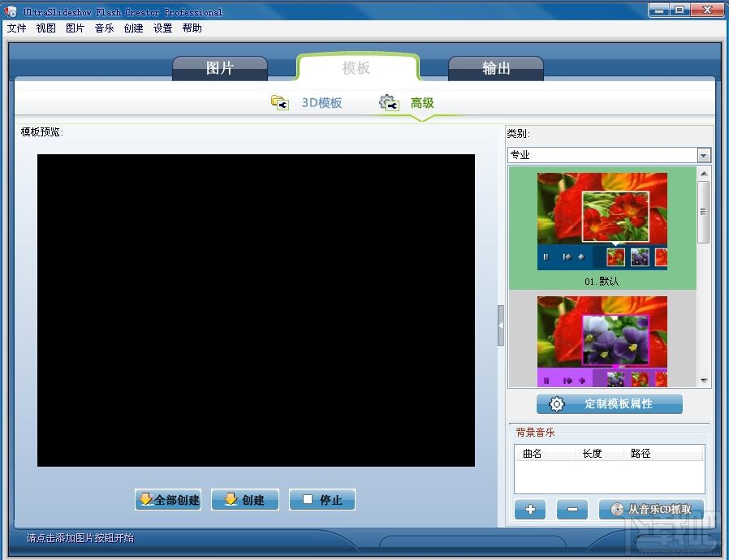Click the 创建 button
729x560 pixels.
244,500
